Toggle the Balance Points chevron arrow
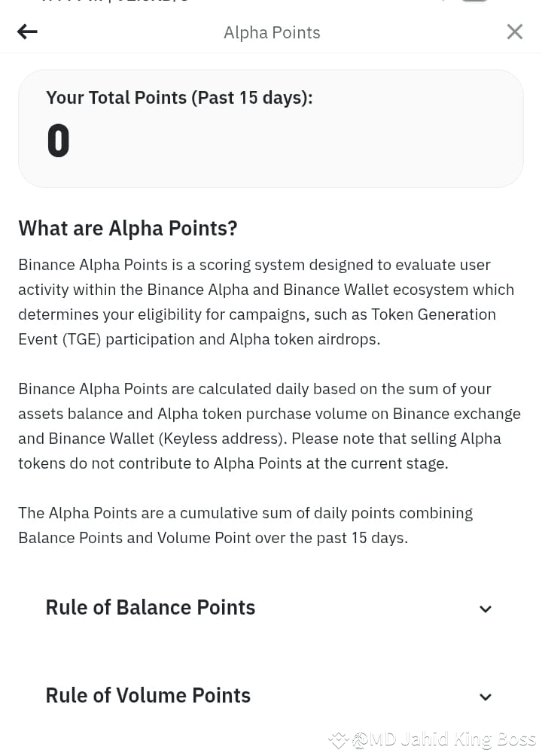This screenshot has height=756, width=542. tap(486, 609)
